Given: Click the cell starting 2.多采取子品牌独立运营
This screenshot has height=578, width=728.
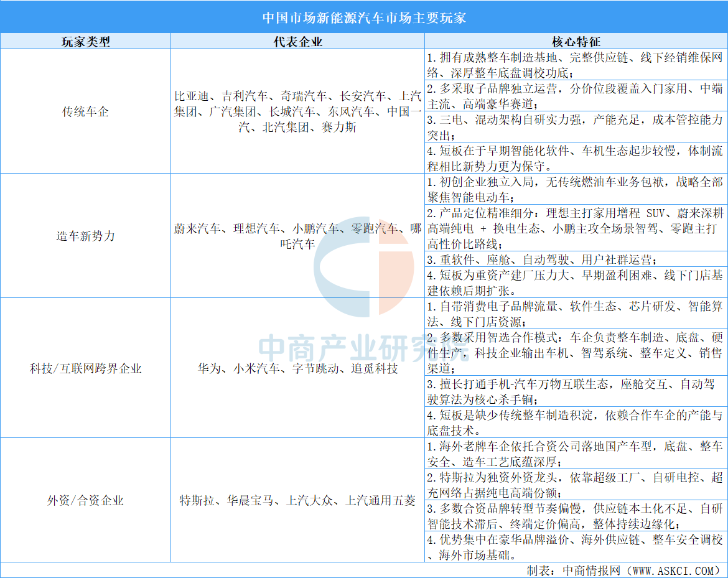Looking at the screenshot, I should click(576, 96).
